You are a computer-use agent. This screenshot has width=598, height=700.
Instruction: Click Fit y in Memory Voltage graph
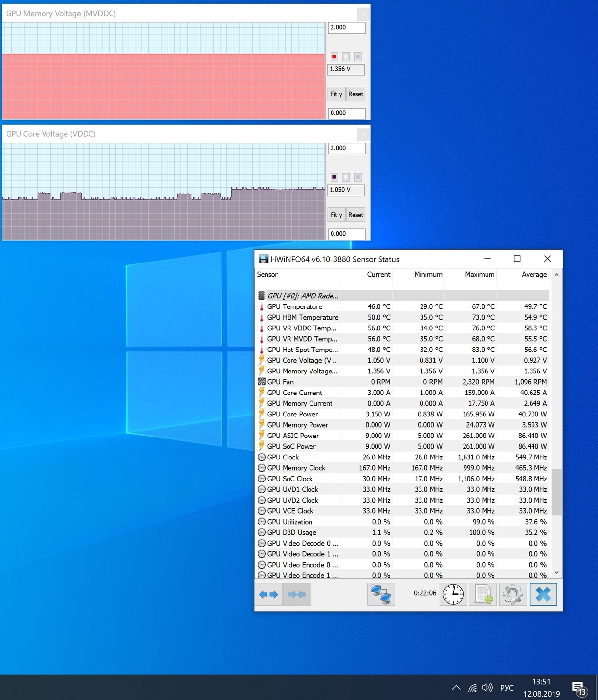[x=336, y=94]
